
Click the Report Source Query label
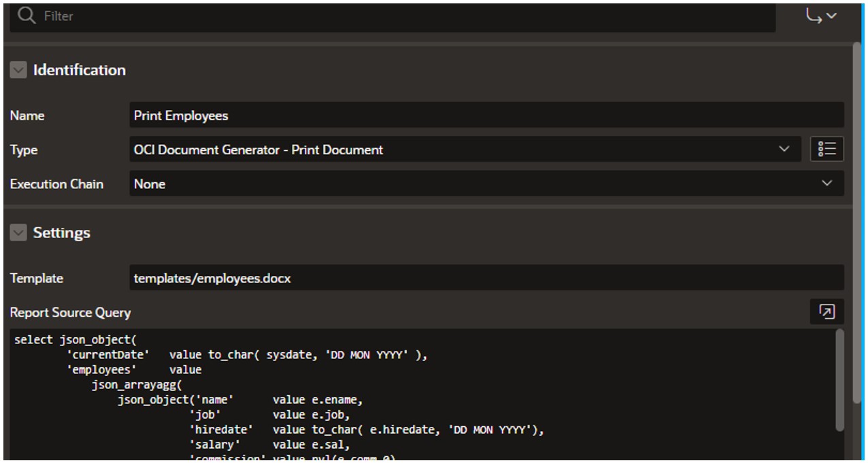click(70, 312)
